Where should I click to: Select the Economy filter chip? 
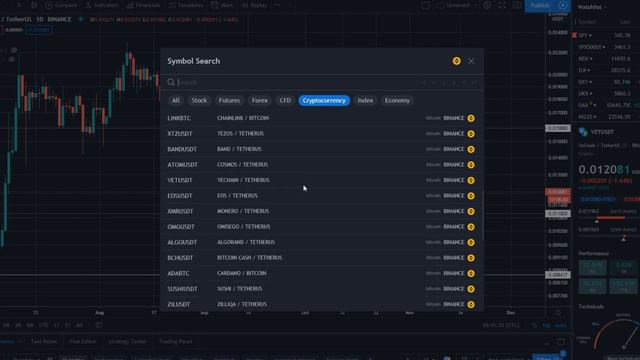point(397,100)
